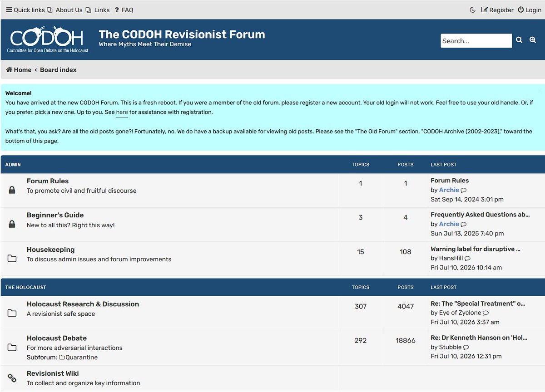545x392 pixels.
Task: Click view-latest-post icon next to Eye of Zyclone
Action: tap(486, 313)
